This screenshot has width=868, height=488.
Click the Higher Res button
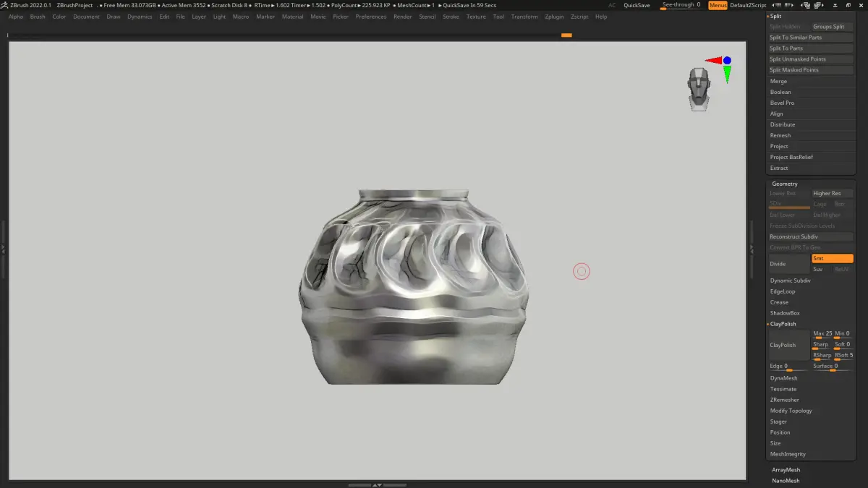(832, 193)
